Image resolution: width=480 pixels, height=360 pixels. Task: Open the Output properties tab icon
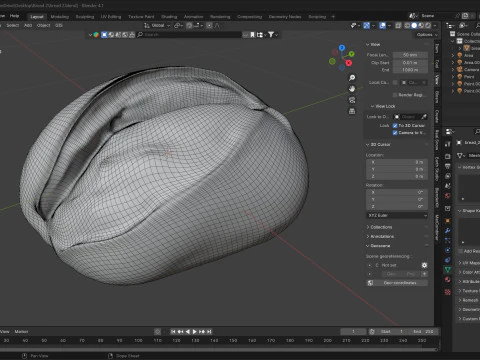[448, 166]
